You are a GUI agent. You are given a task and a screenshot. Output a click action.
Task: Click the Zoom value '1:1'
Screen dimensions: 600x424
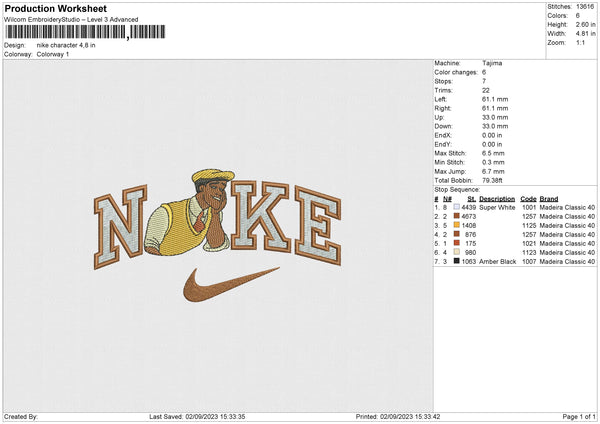[580, 42]
